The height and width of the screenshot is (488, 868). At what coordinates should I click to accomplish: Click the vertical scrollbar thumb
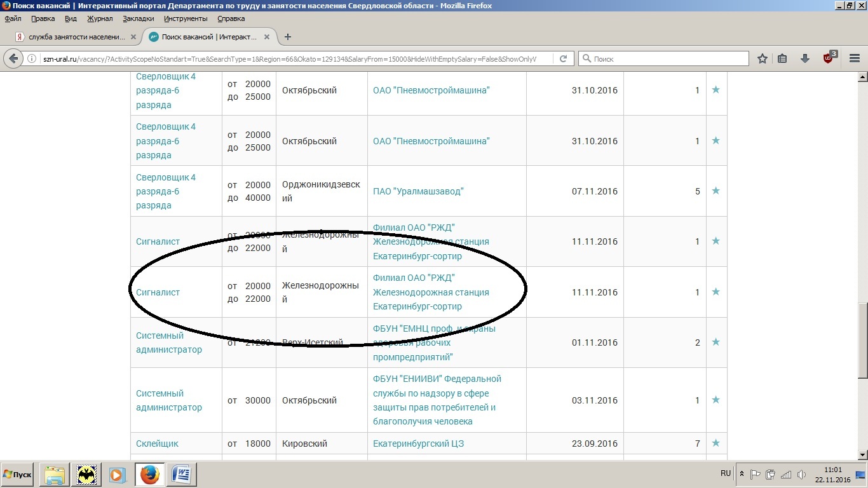(x=863, y=340)
